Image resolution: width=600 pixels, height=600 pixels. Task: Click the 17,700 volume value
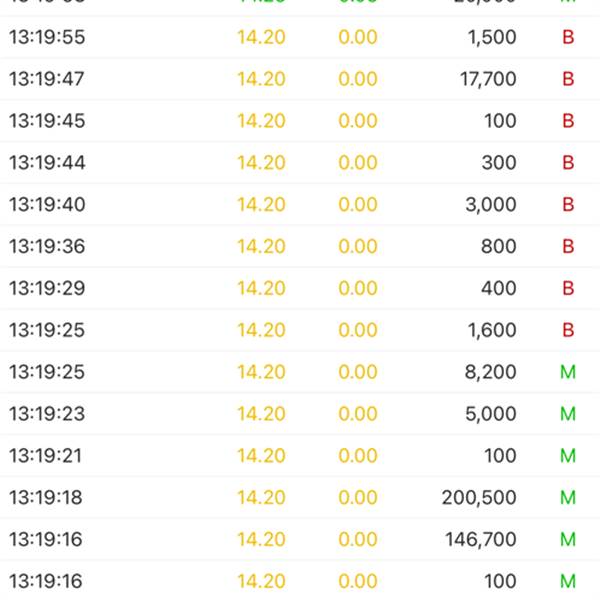click(x=488, y=80)
